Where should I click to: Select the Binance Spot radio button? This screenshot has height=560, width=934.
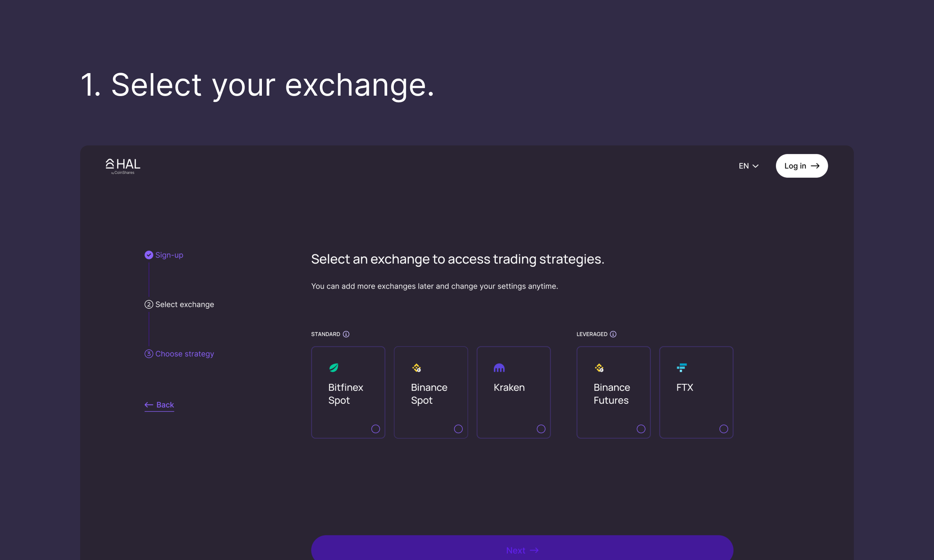pos(458,429)
